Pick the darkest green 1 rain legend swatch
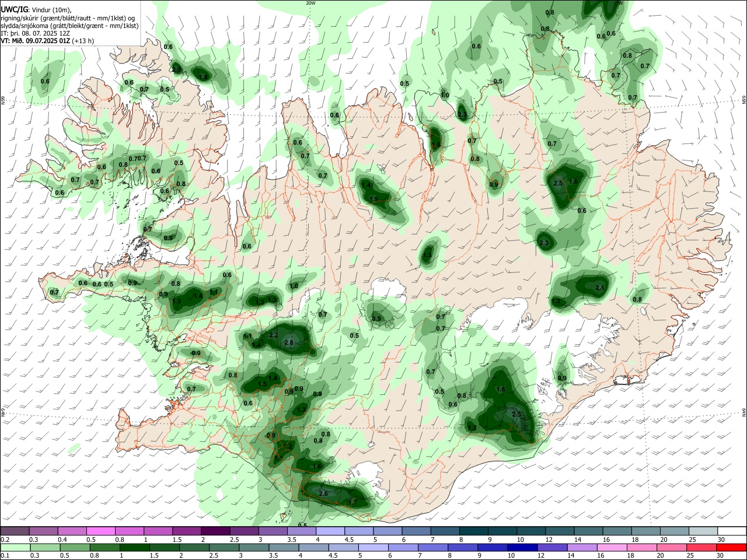747x560 pixels. (135, 548)
